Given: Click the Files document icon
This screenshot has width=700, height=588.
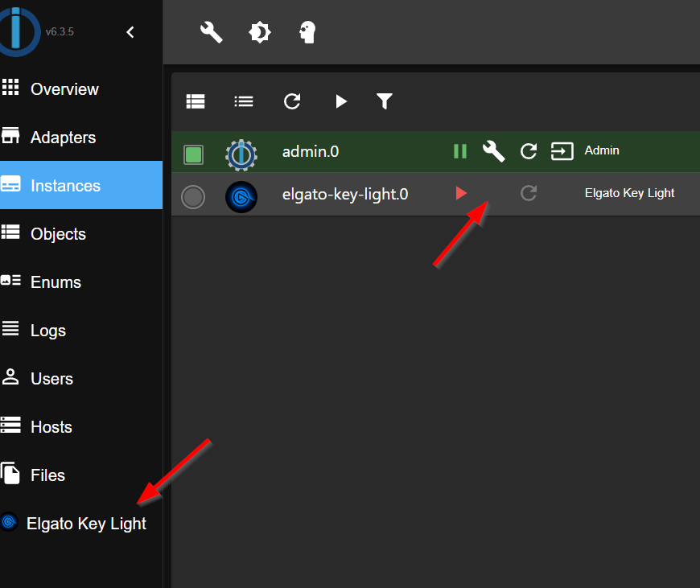Looking at the screenshot, I should pos(10,473).
